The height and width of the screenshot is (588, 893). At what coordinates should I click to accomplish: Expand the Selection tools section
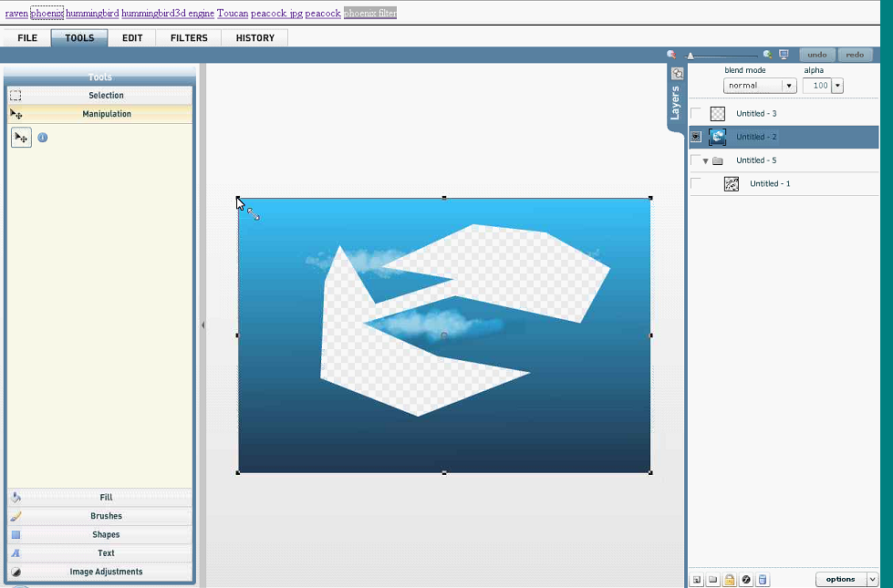pos(100,95)
